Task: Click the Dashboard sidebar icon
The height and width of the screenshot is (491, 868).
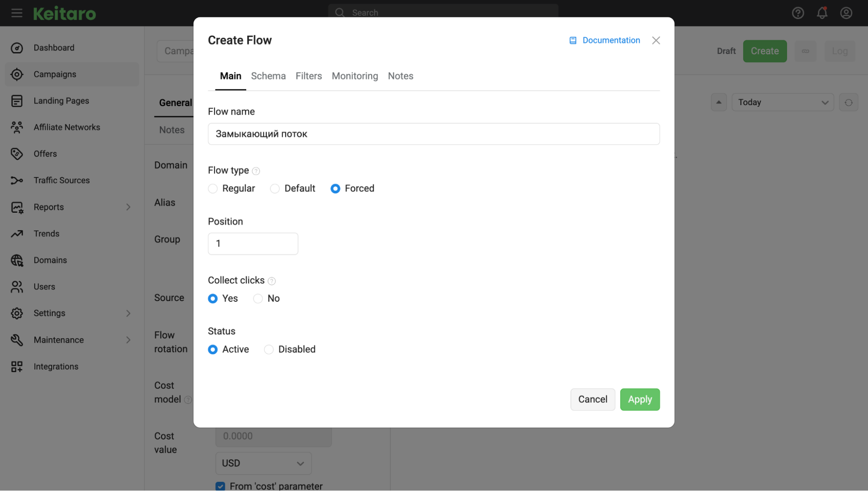Action: click(17, 48)
